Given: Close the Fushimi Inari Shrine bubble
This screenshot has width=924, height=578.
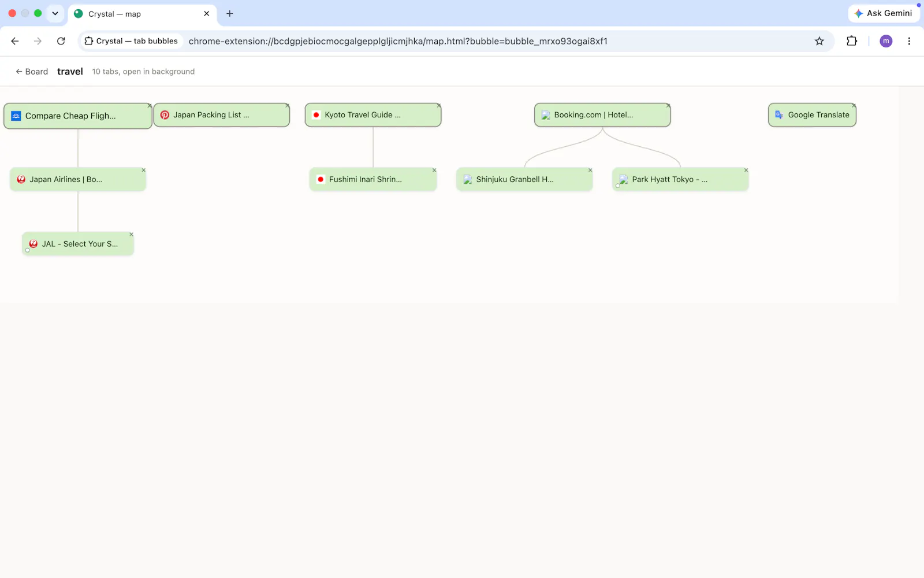Looking at the screenshot, I should [434, 170].
